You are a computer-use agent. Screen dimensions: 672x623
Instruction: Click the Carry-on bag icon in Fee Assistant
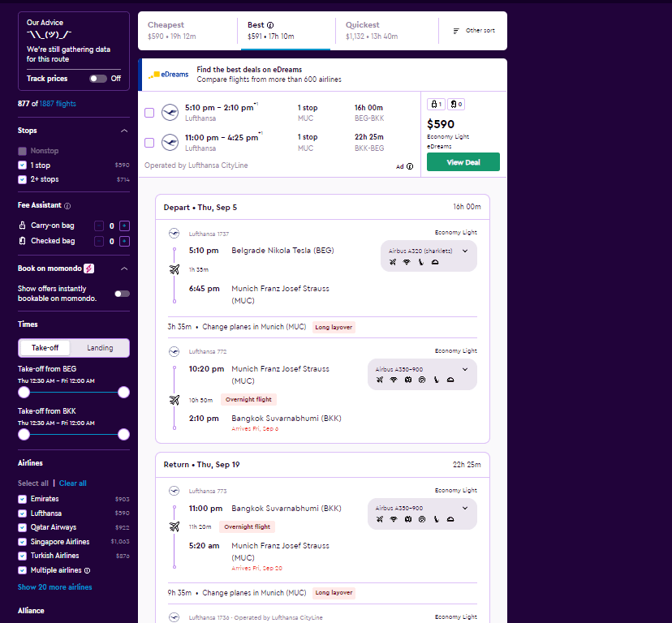pyautogui.click(x=22, y=225)
